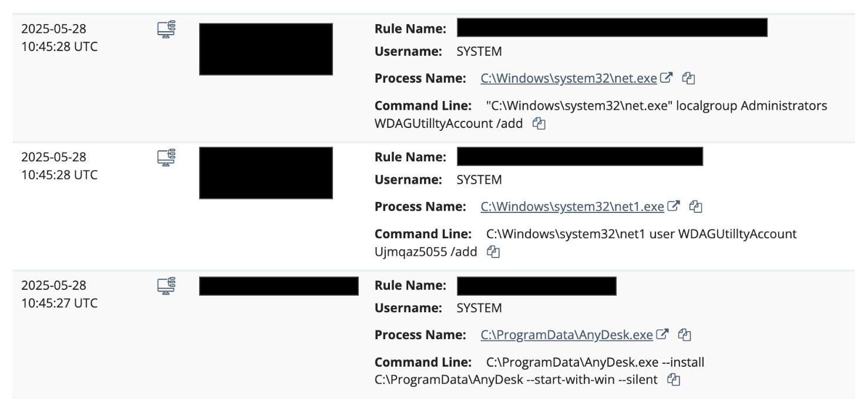This screenshot has height=419, width=868.
Task: Click the 10:45:27 UTC timestamp
Action: tap(59, 303)
